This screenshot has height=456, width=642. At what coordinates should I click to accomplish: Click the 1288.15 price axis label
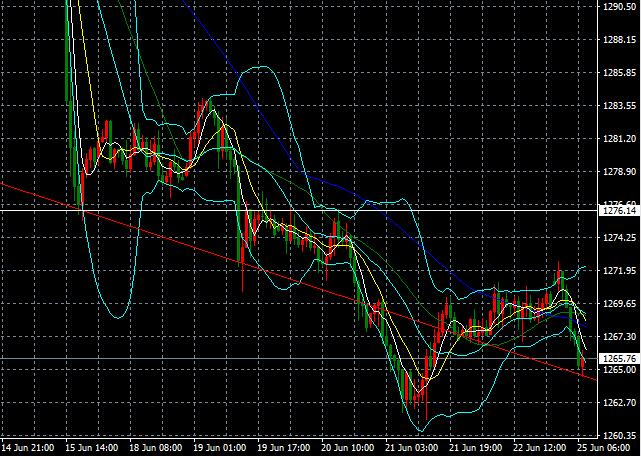click(x=619, y=40)
